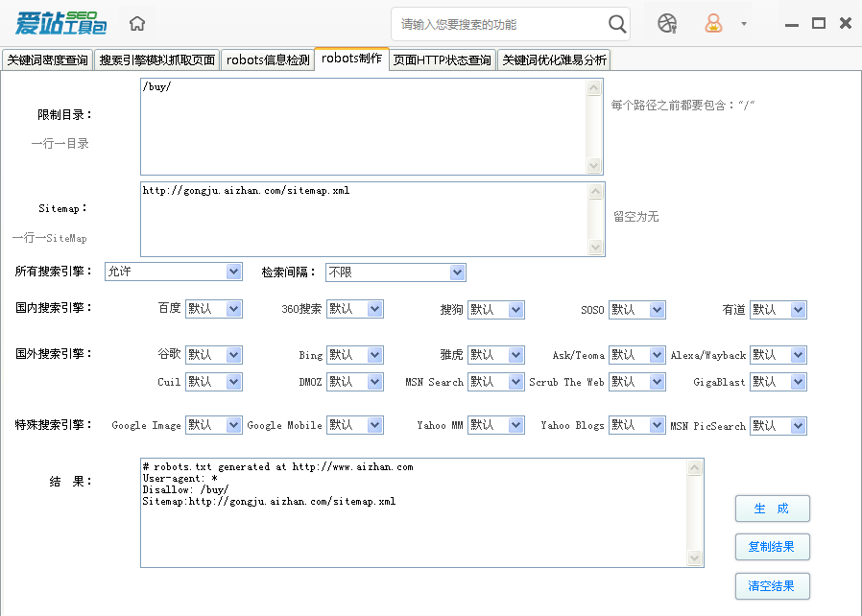Click up arrow of Sitemap scrollbar
862x616 pixels.
click(595, 191)
